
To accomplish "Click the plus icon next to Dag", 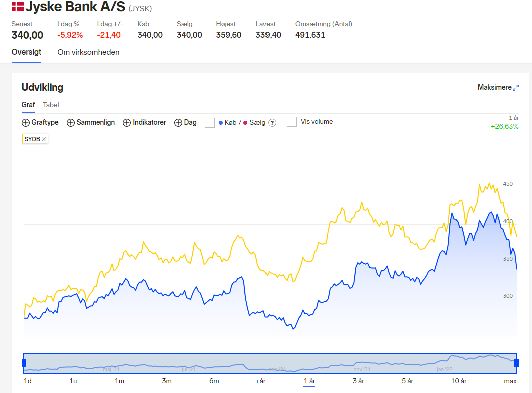I will coord(178,123).
